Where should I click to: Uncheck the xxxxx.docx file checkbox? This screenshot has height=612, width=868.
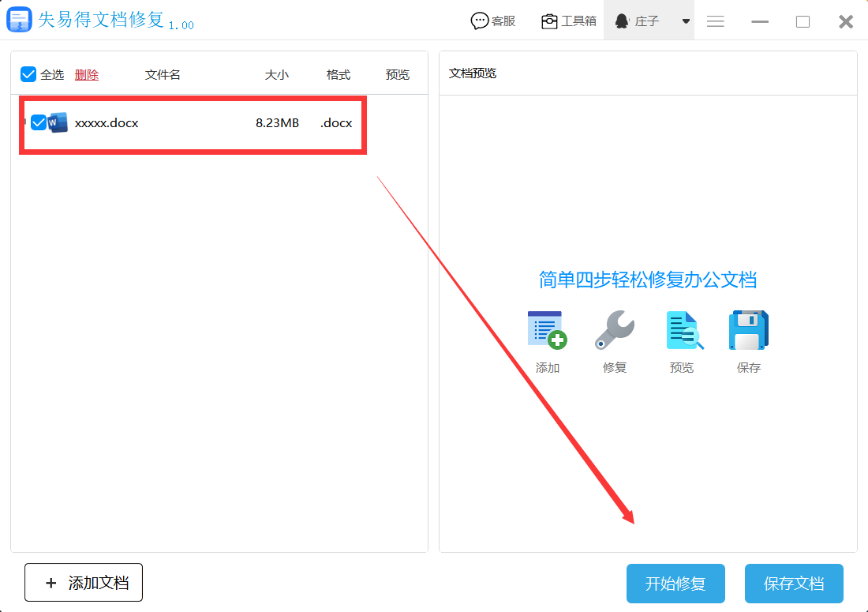[38, 122]
